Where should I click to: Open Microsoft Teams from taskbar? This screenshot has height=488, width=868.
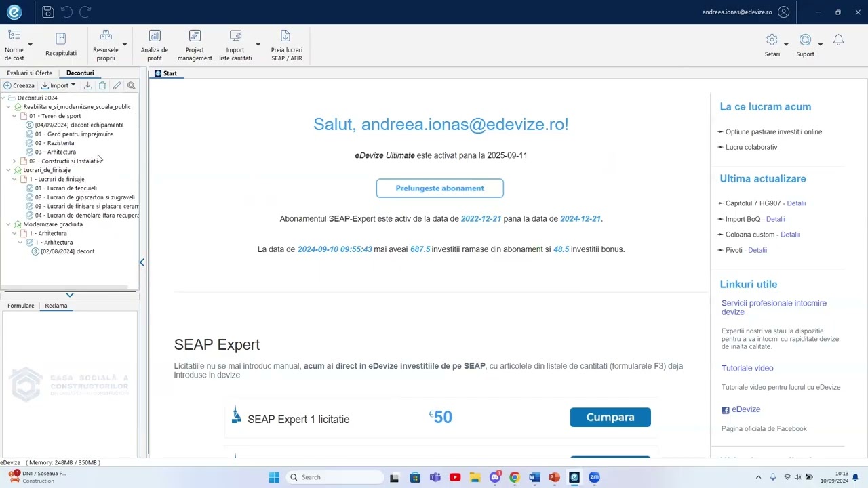435,477
